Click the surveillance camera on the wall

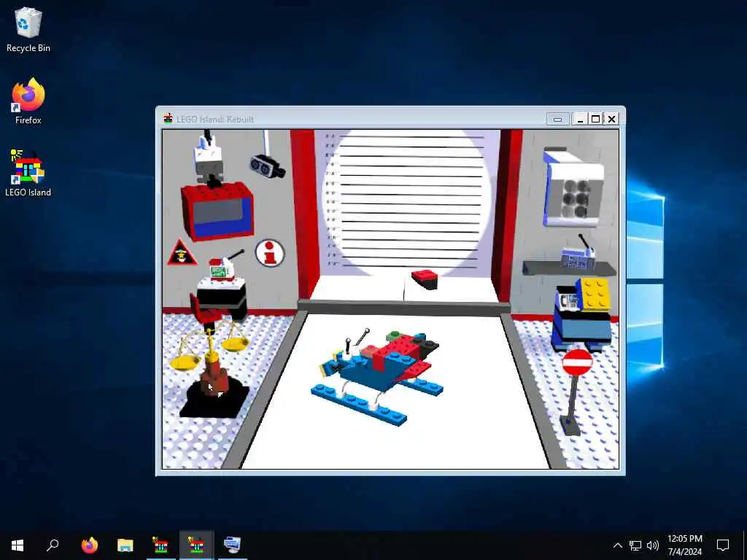point(267,166)
